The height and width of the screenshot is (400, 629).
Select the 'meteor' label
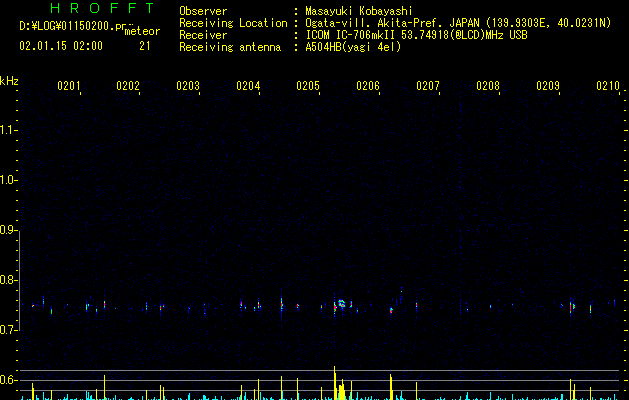142,31
